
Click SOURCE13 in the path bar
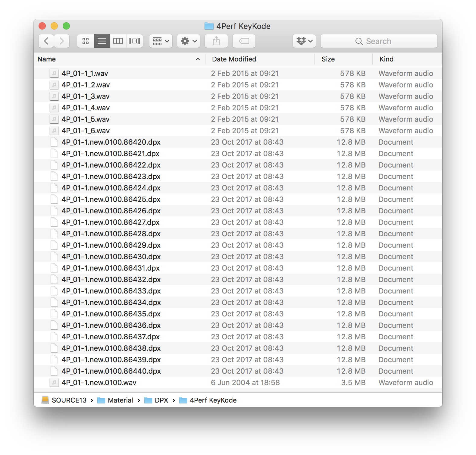coord(64,400)
